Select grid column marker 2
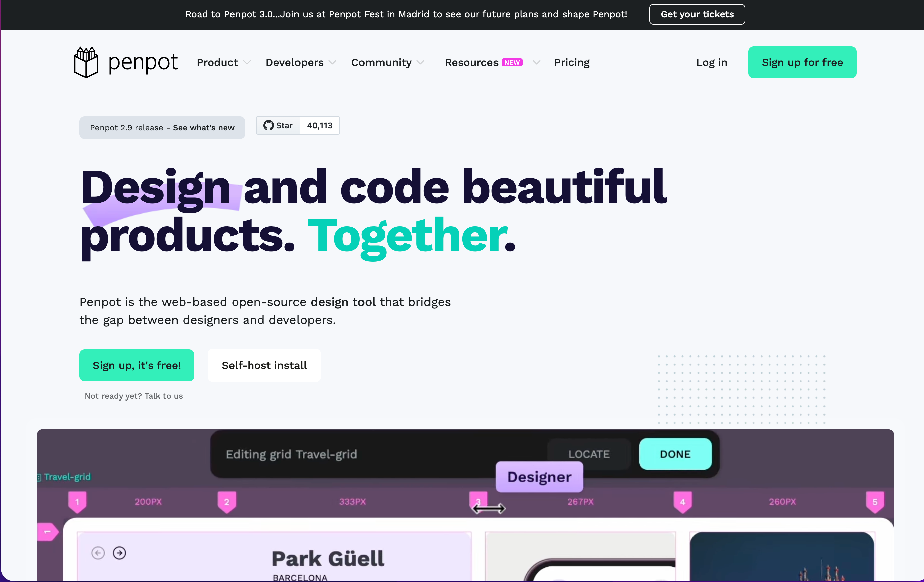Screen dimensions: 924x582 pyautogui.click(x=227, y=501)
